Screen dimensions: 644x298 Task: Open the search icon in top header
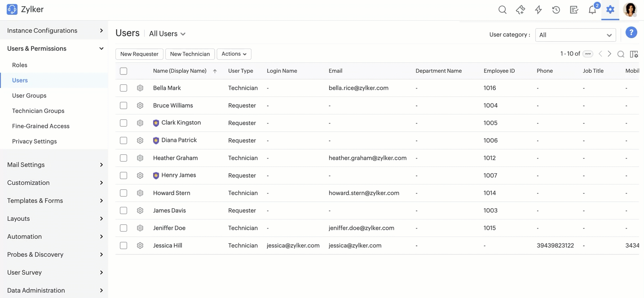(x=503, y=10)
